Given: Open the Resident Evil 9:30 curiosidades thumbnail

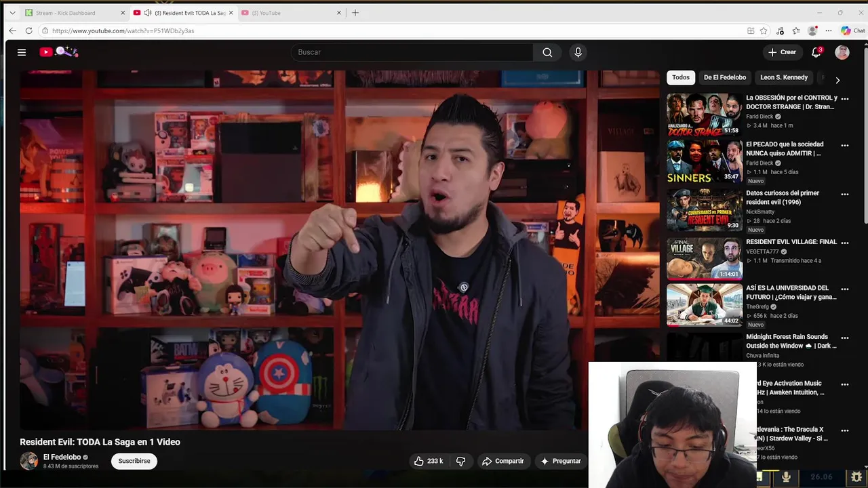Looking at the screenshot, I should [705, 210].
